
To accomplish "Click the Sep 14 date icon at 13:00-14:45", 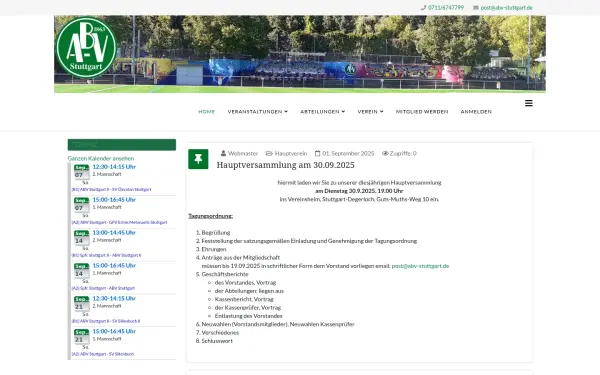I will point(82,238).
